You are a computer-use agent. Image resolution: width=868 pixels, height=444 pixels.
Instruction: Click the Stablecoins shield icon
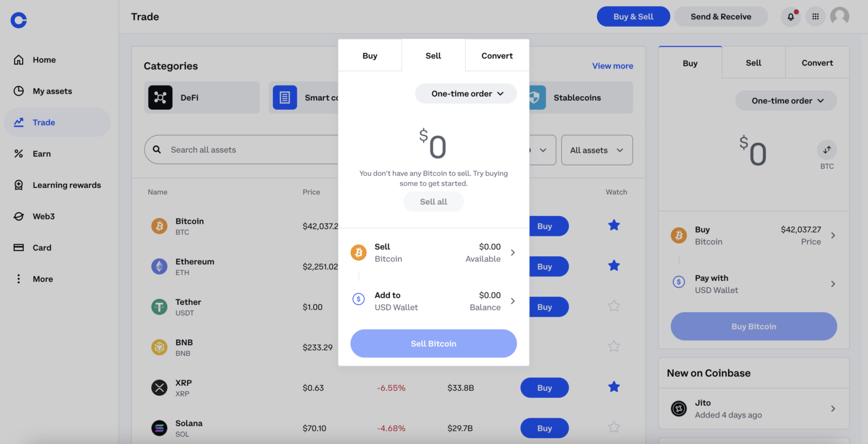tap(537, 98)
